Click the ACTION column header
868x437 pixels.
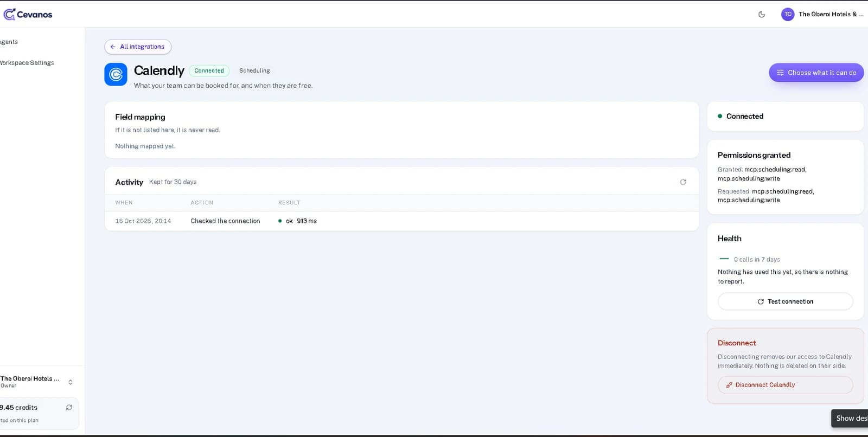[202, 203]
